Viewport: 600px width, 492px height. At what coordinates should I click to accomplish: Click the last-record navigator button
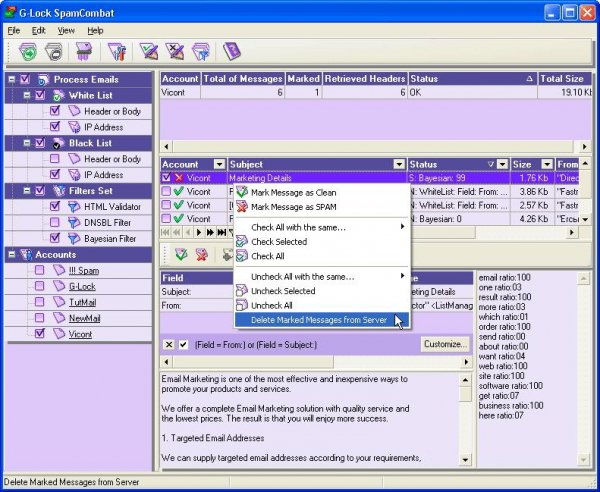[221, 232]
